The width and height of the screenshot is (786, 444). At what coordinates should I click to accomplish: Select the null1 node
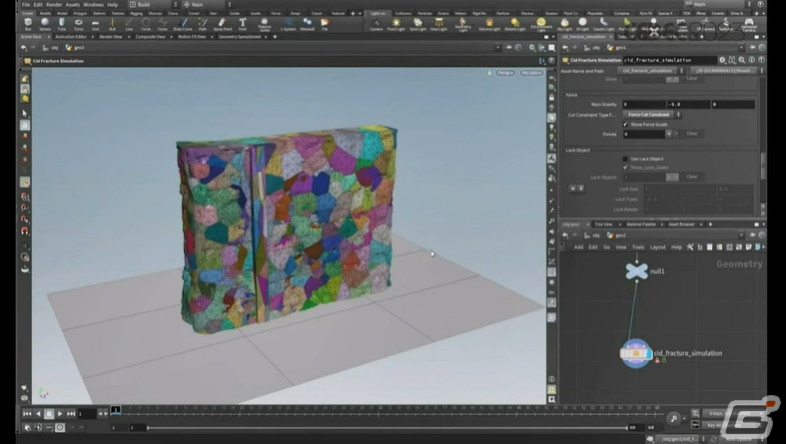point(637,271)
